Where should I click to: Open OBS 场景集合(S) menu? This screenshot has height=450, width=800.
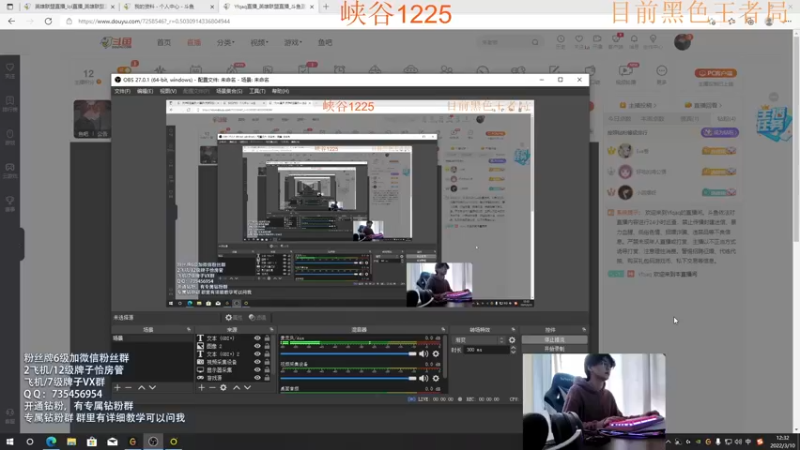point(229,91)
